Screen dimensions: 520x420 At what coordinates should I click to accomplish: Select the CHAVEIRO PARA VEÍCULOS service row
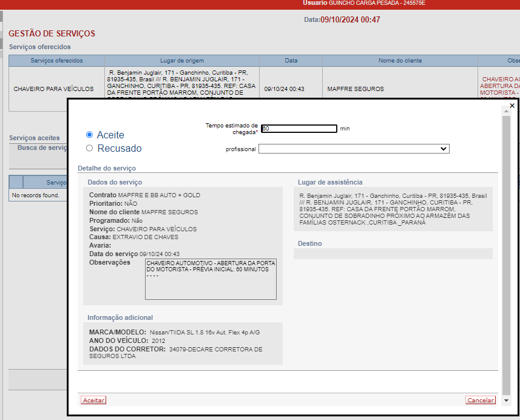click(x=54, y=89)
